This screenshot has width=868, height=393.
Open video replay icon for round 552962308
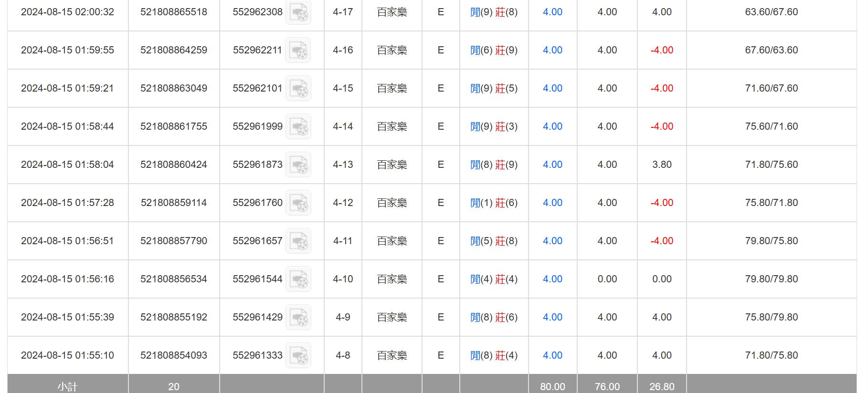(298, 12)
